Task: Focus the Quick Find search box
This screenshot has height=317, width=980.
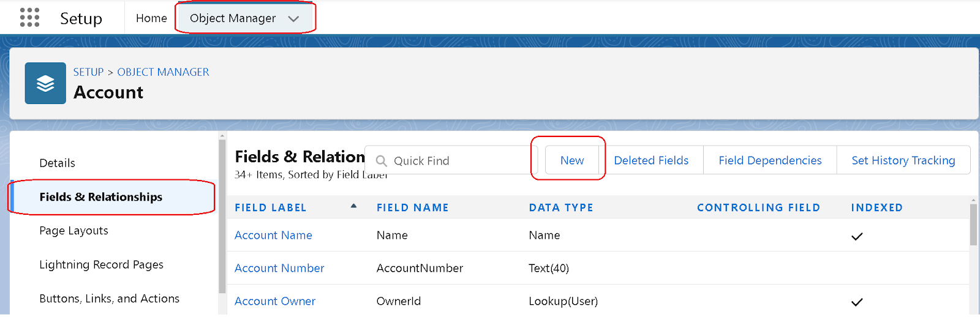Action: tap(451, 160)
